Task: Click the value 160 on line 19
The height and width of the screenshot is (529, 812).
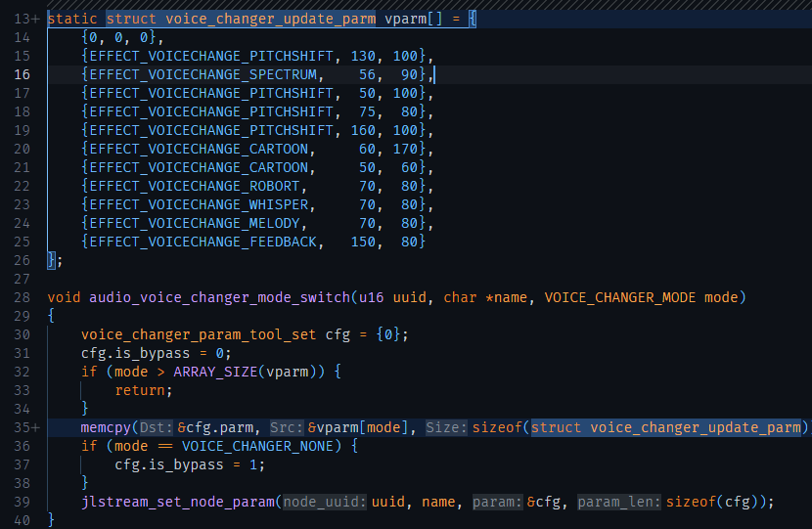Action: click(x=363, y=130)
